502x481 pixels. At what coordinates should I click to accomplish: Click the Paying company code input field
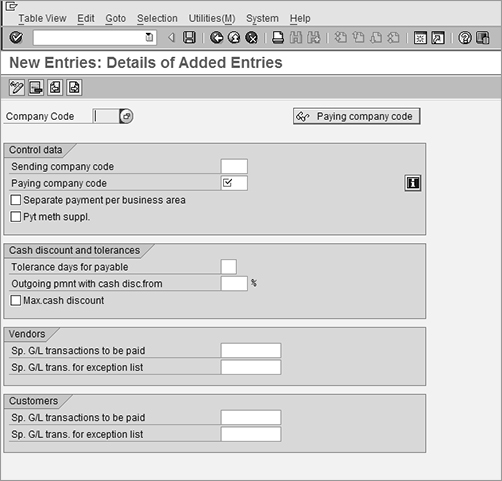click(x=234, y=183)
